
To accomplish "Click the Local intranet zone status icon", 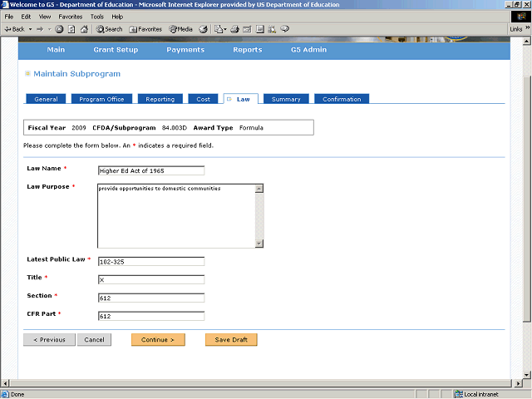I will 459,394.
